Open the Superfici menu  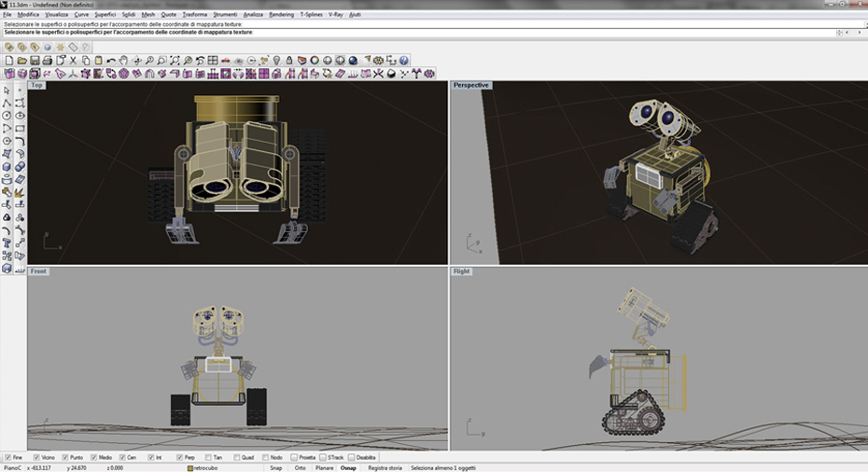[105, 14]
